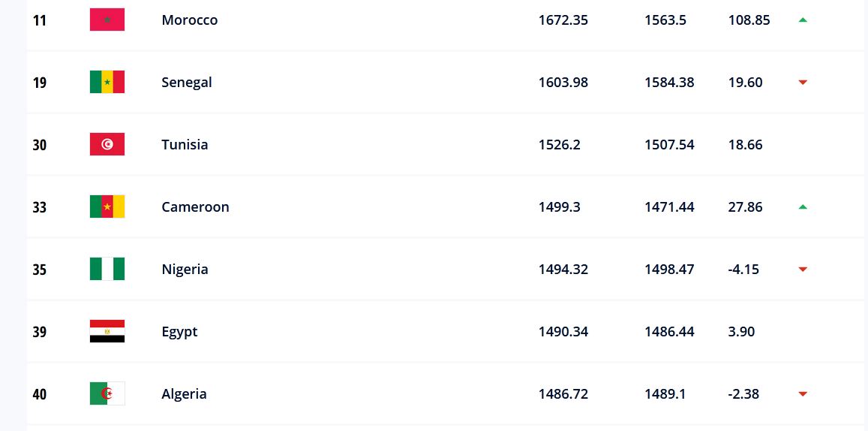The width and height of the screenshot is (868, 431).
Task: Click the Egypt flag icon
Action: pos(107,331)
